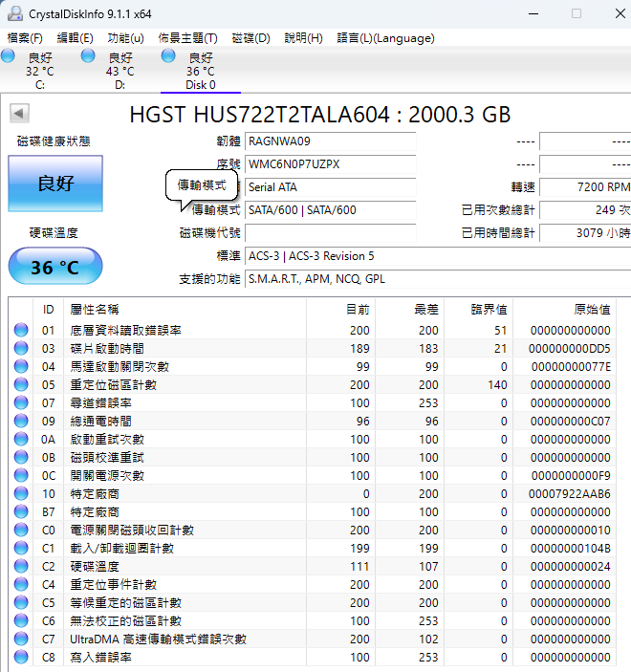Open the 說明(H) menu
The width and height of the screenshot is (631, 672).
[x=303, y=38]
